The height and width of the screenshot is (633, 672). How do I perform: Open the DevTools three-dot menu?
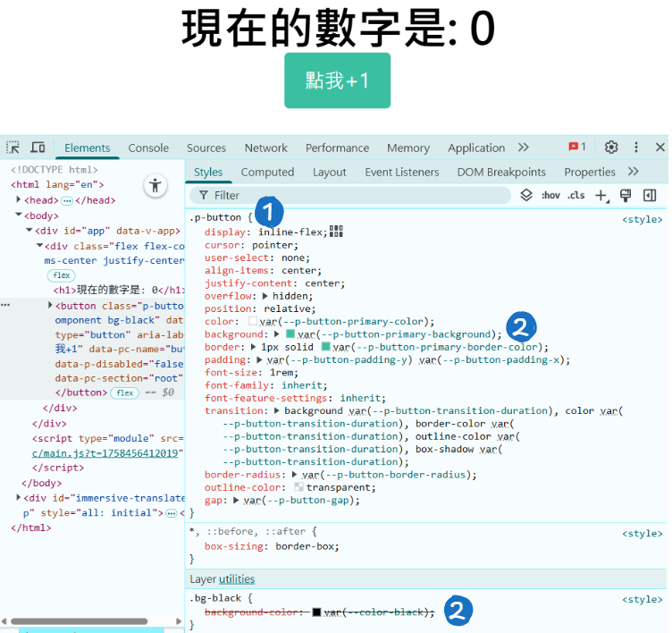point(636,148)
